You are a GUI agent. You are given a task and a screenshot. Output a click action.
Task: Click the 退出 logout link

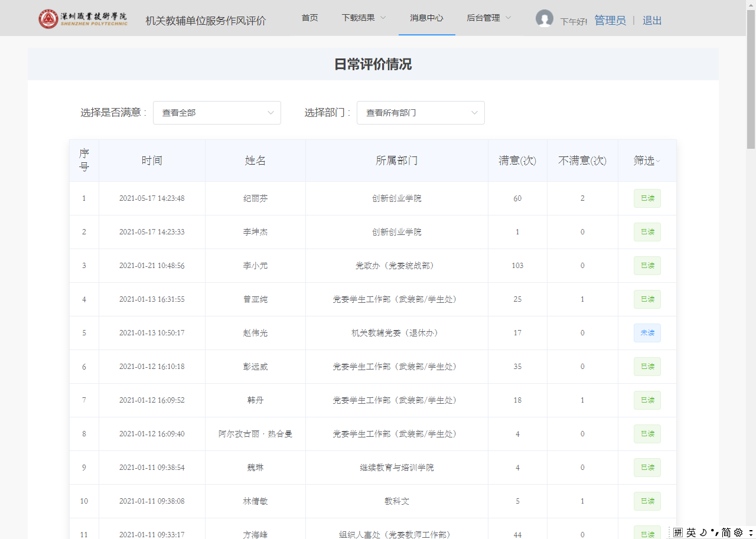652,21
